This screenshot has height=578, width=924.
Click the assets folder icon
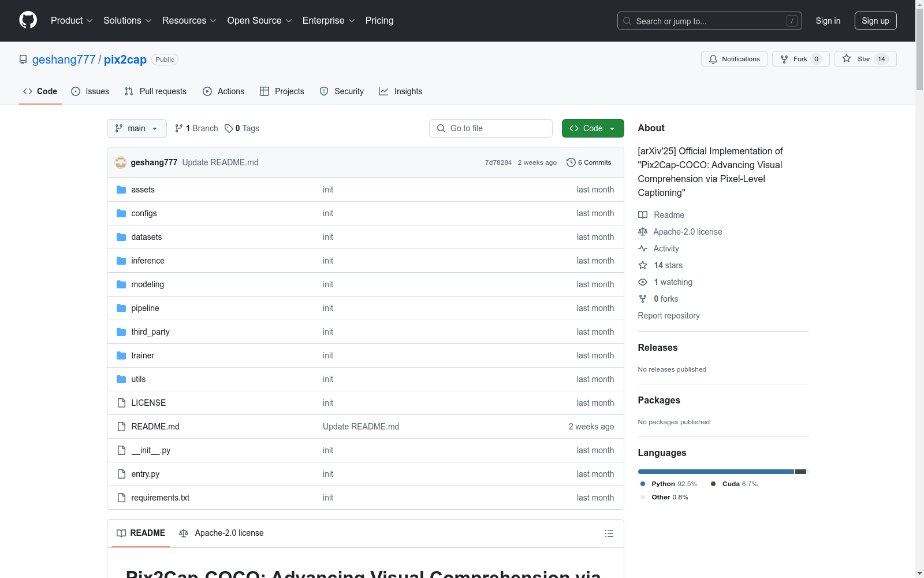click(121, 190)
